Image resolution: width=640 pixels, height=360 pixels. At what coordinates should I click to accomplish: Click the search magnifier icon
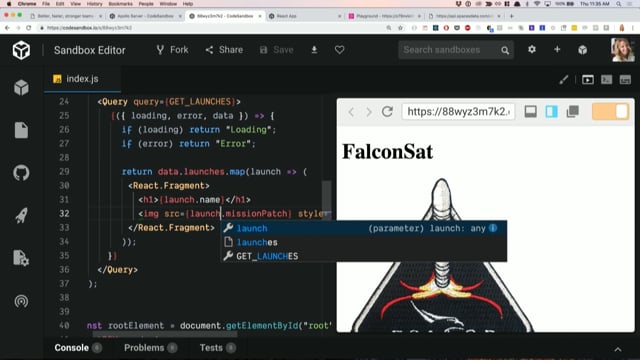505,50
